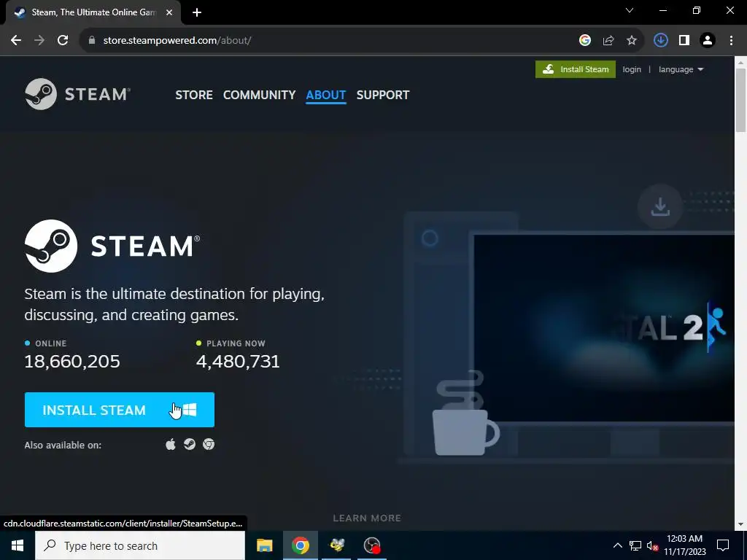Click the OBS recording taskbar icon

click(x=371, y=545)
